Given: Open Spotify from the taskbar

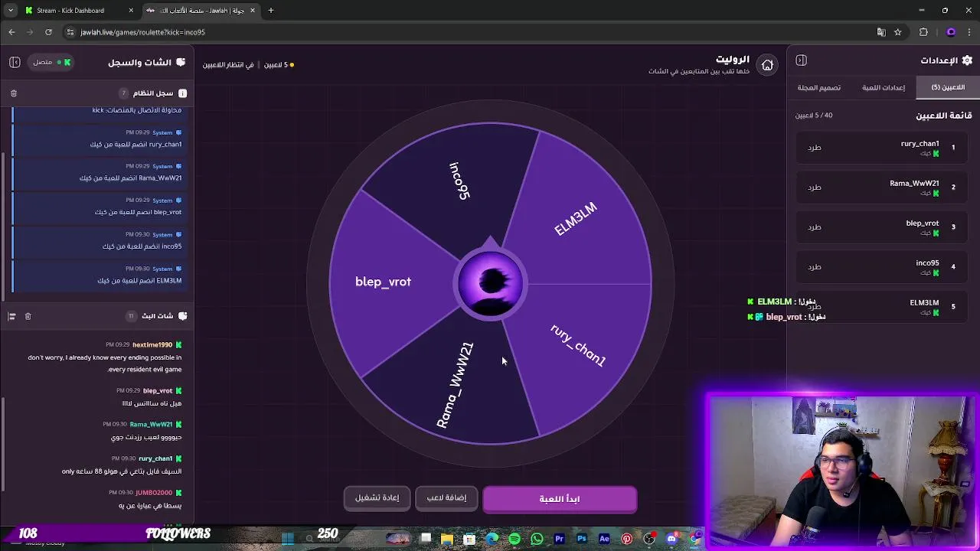Looking at the screenshot, I should click(514, 539).
